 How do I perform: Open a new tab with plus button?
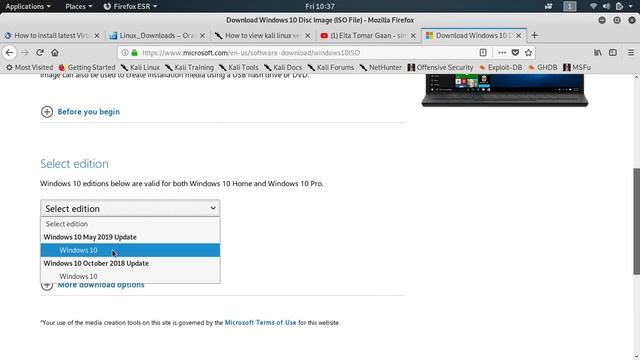pyautogui.click(x=534, y=36)
